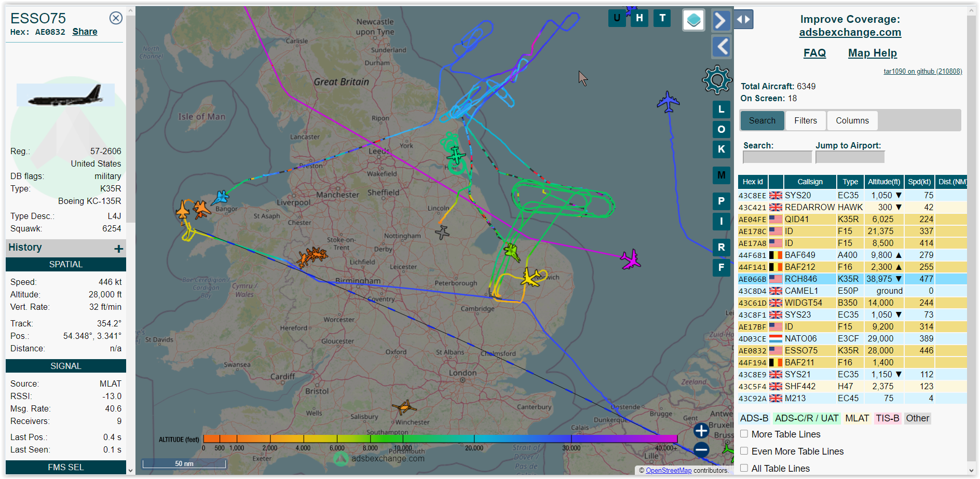Enable More Table Lines checkbox

click(x=744, y=434)
